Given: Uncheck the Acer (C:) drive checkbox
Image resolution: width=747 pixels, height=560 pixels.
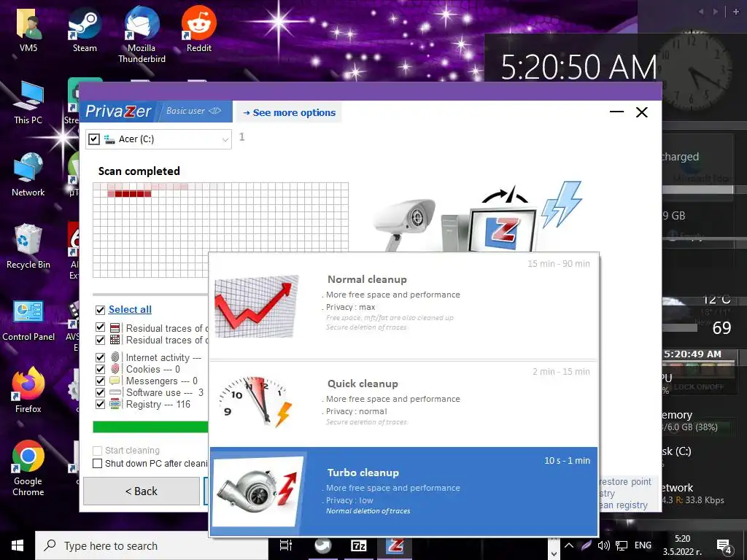Looking at the screenshot, I should pos(94,139).
